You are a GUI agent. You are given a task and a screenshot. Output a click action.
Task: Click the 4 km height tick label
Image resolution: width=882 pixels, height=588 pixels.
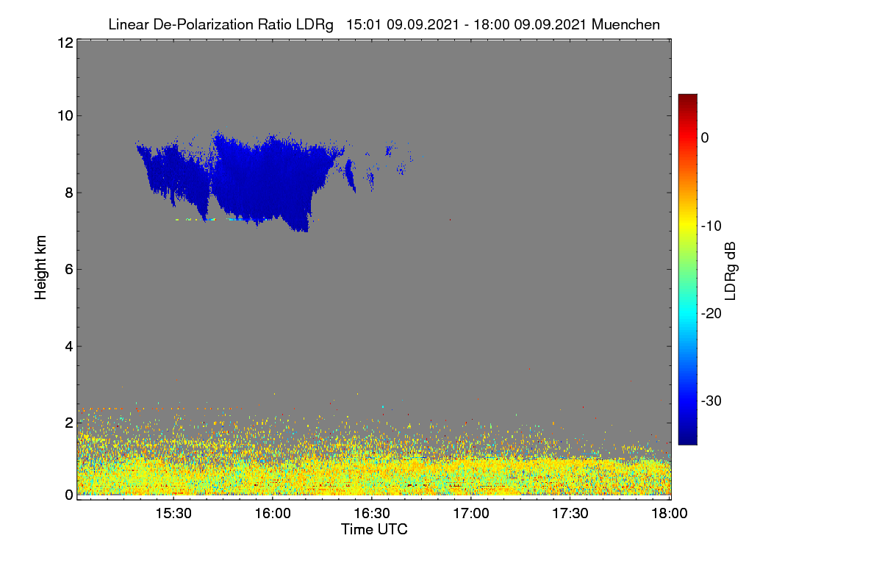coord(68,346)
